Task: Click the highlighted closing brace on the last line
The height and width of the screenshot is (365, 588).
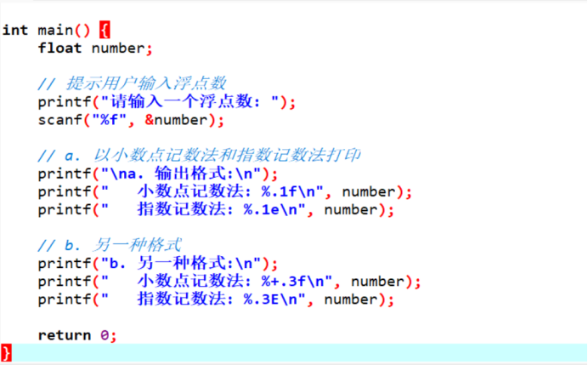Action: tap(7, 353)
